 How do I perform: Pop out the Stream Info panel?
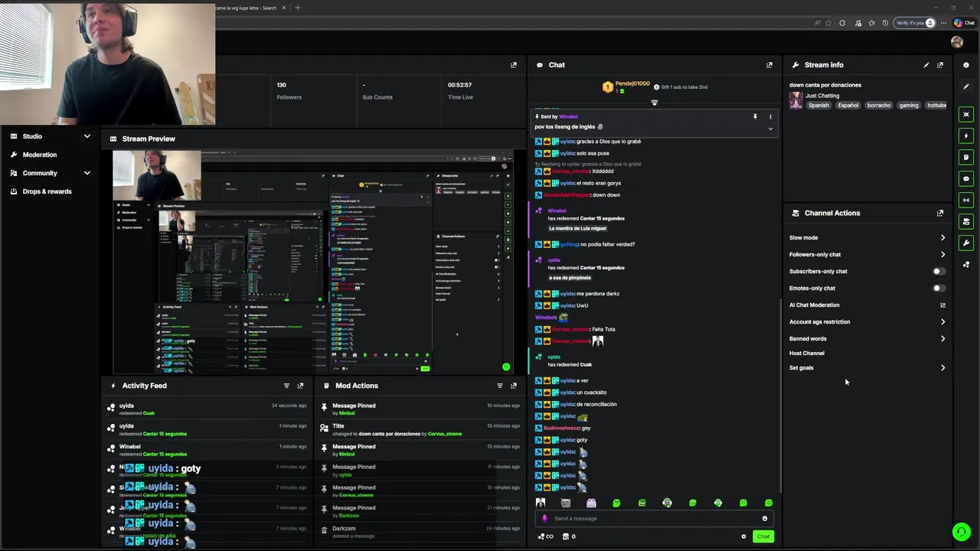point(940,65)
